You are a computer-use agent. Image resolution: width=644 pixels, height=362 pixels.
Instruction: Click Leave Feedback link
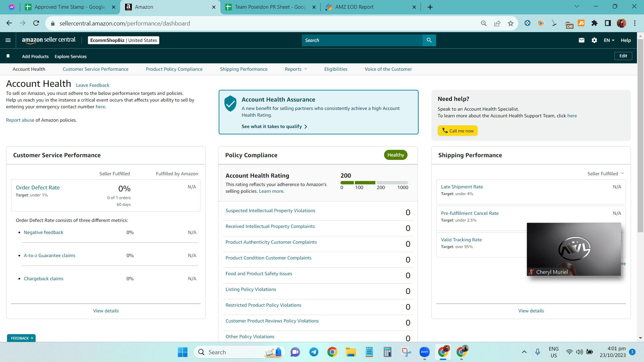click(x=93, y=85)
